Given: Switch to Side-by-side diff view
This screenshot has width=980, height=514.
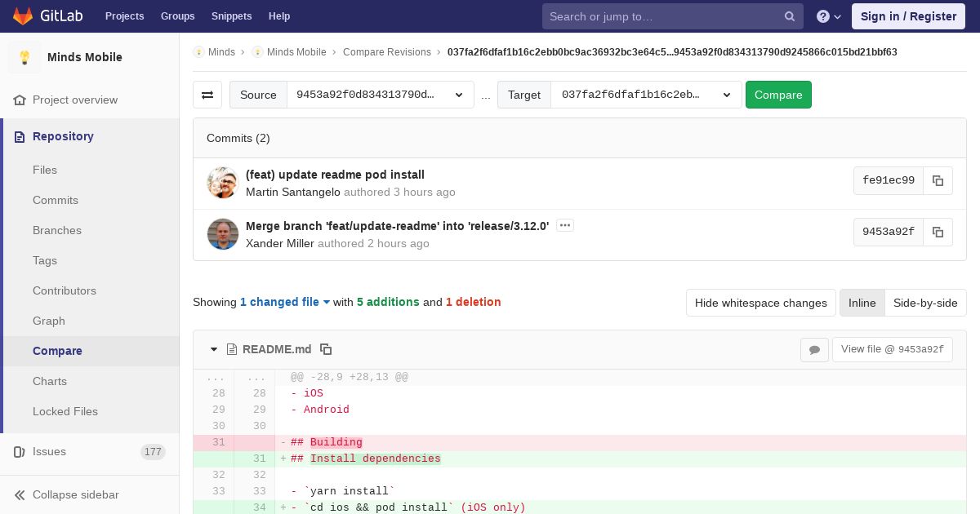Looking at the screenshot, I should (x=925, y=303).
